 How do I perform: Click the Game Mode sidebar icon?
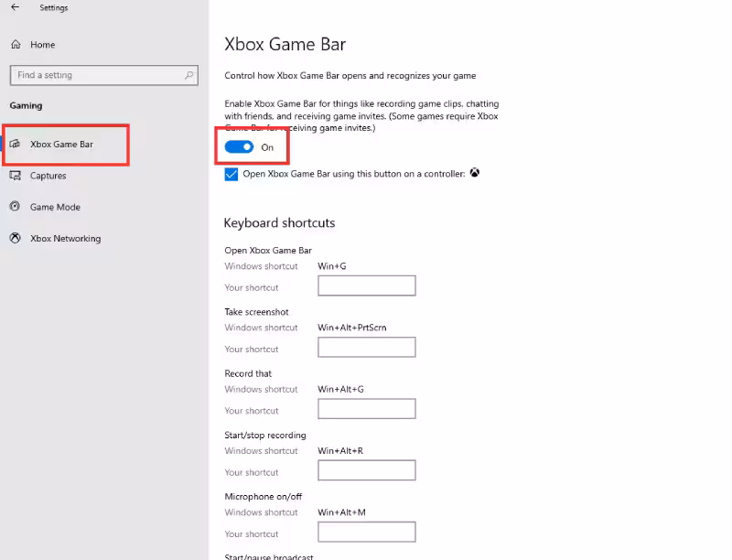pos(15,206)
